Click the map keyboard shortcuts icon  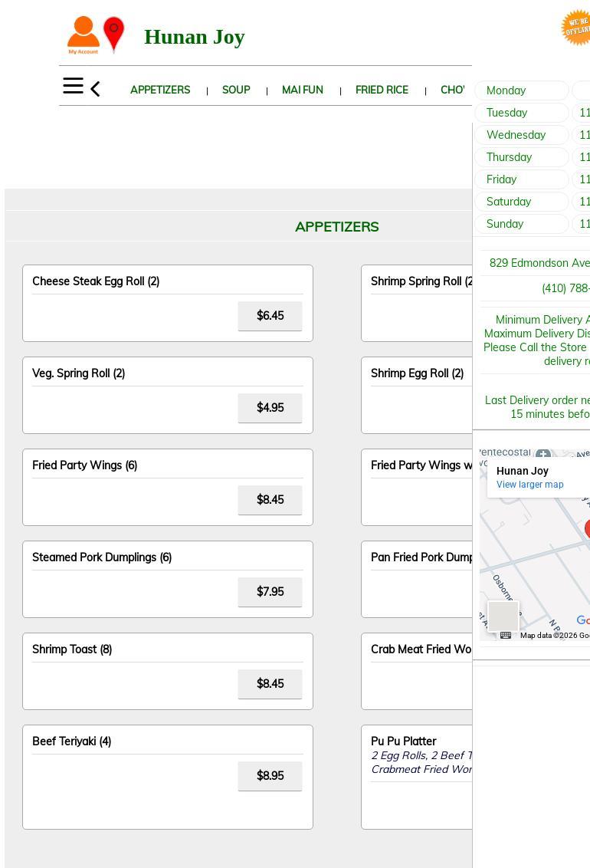pyautogui.click(x=506, y=635)
